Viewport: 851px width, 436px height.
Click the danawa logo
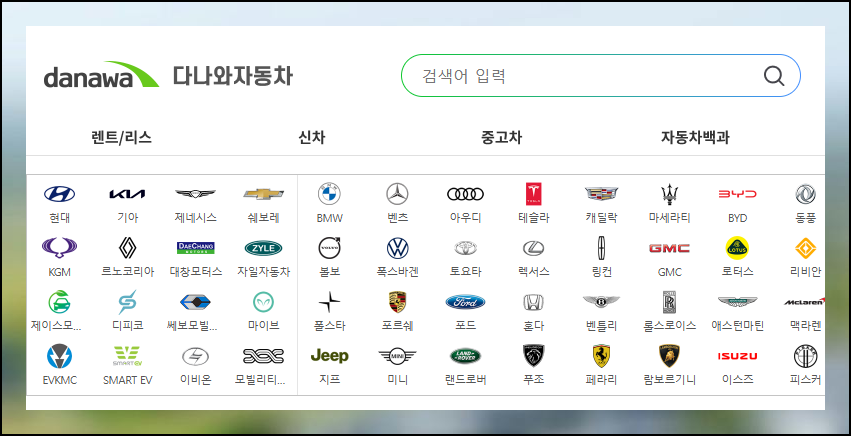(101, 75)
